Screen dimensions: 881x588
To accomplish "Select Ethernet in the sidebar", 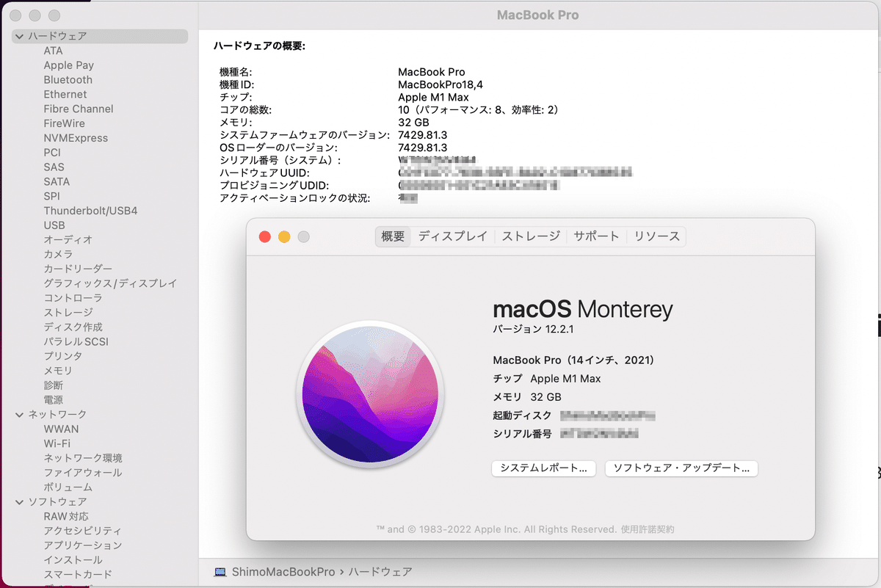I will tap(65, 95).
